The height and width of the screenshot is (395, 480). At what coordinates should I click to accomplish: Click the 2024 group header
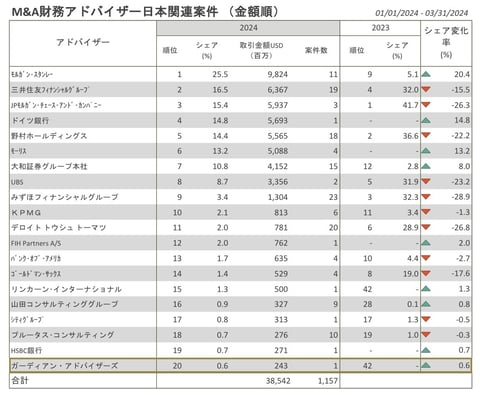pos(248,28)
